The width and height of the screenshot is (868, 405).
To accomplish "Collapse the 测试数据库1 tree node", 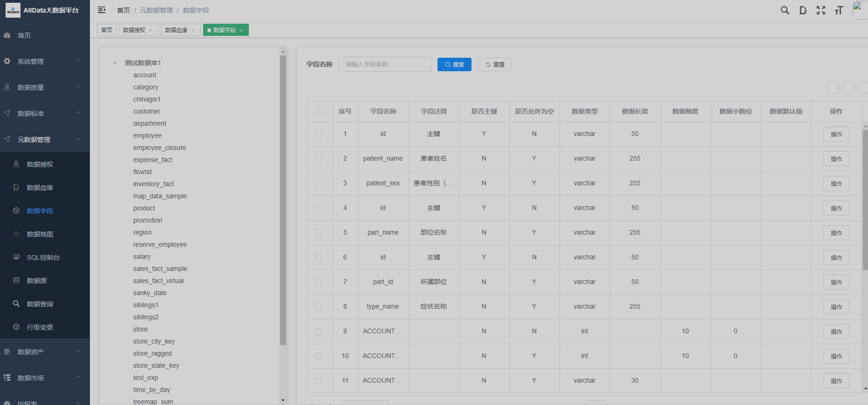I will (x=115, y=63).
